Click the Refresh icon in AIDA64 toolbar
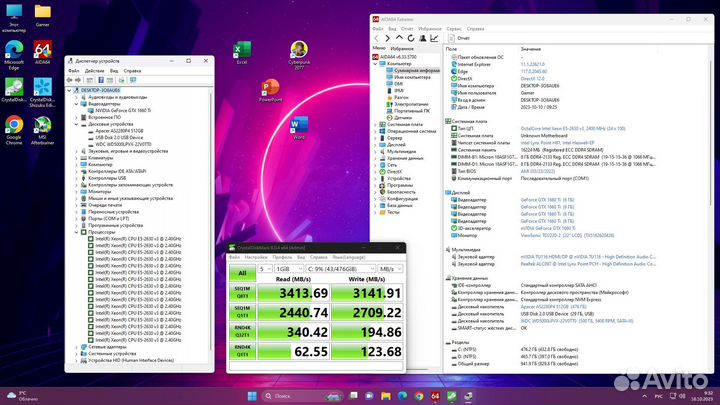This screenshot has height=405, width=720. point(411,38)
